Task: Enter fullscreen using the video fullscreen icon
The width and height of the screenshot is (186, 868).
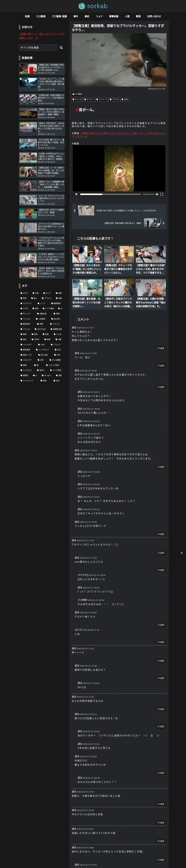Action: pos(162,194)
